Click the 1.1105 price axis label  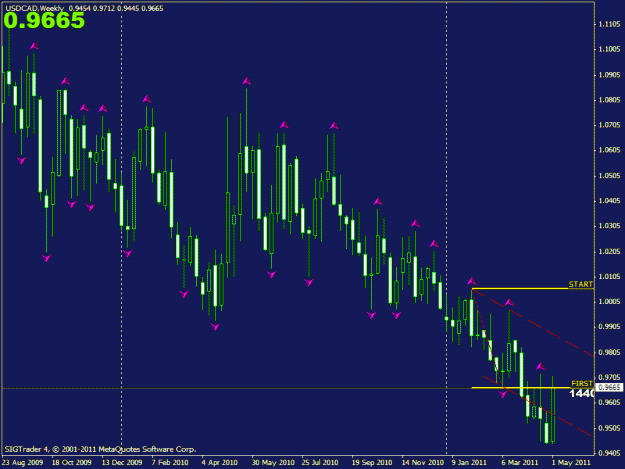coord(609,24)
